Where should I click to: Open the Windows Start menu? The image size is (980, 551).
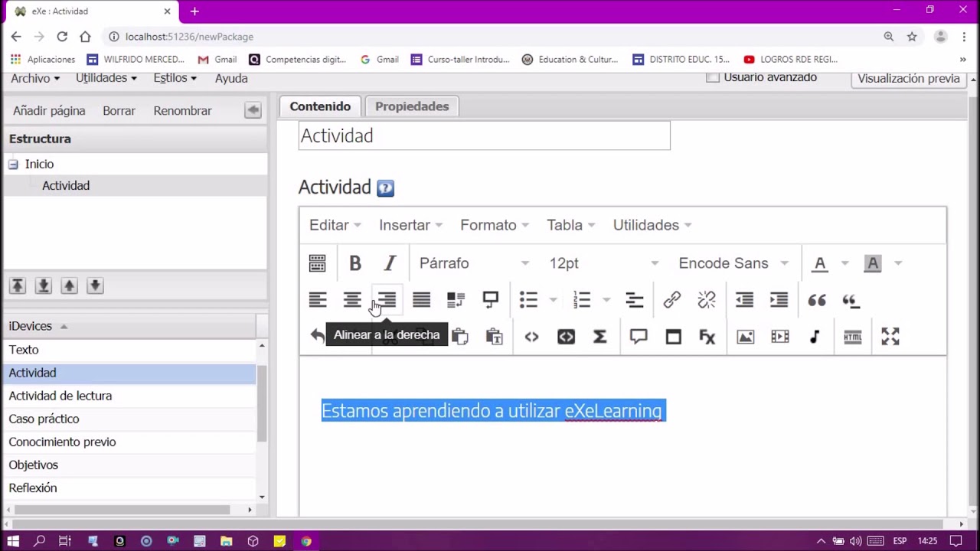13,541
